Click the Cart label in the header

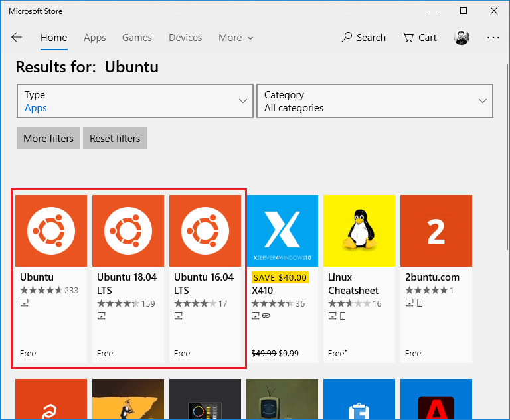click(x=428, y=38)
